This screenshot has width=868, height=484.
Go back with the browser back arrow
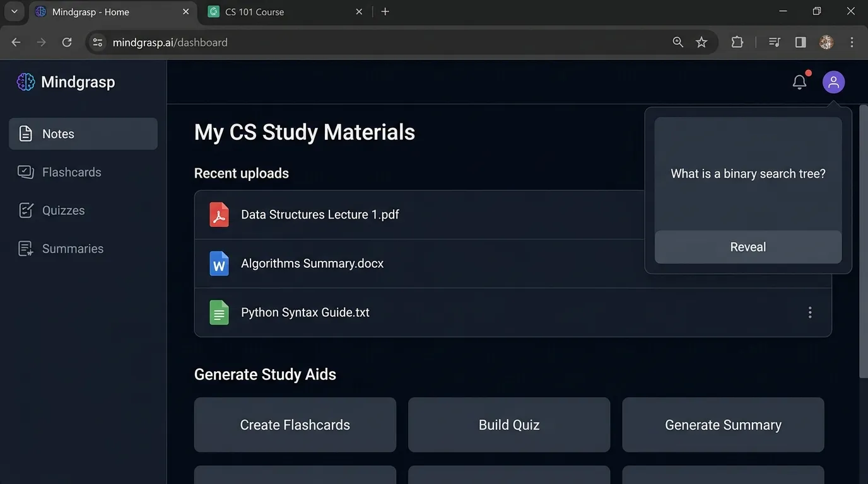16,42
